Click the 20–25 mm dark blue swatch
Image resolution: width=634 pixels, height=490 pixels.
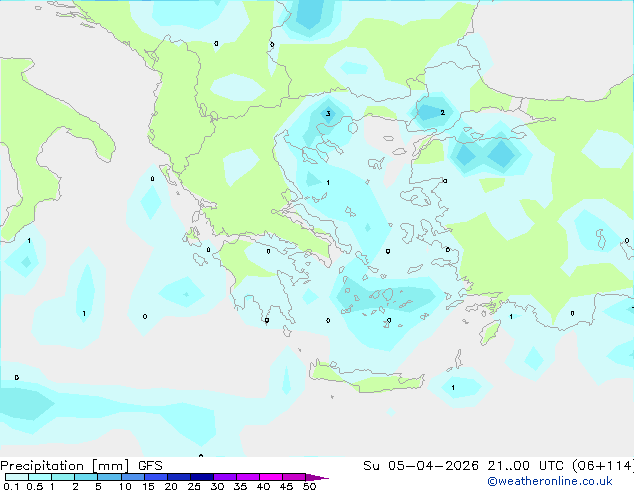179,477
